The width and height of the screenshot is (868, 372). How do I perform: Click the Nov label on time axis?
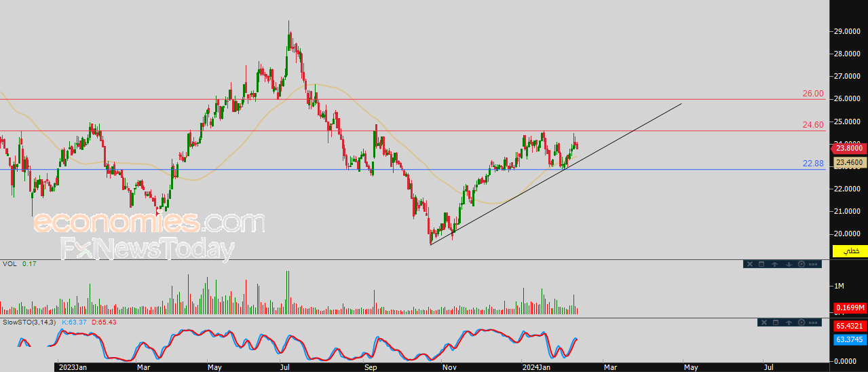click(449, 367)
